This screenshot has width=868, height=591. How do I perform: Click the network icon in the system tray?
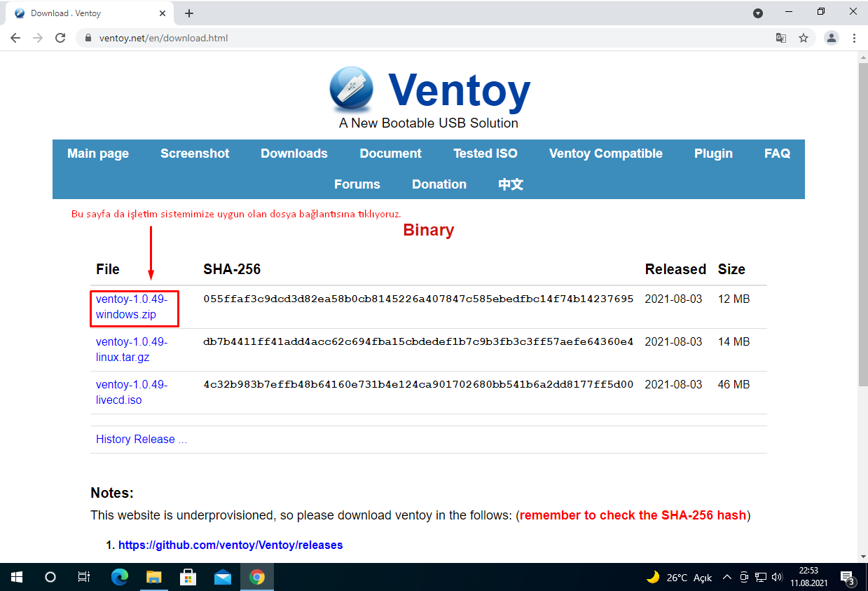[761, 577]
